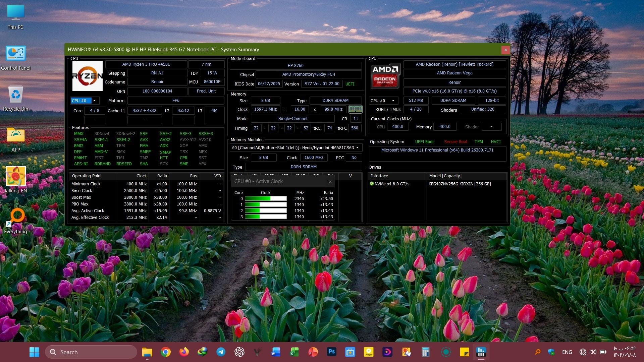The width and height of the screenshot is (644, 362).
Task: Click the memory module icon next to clock
Action: (355, 109)
